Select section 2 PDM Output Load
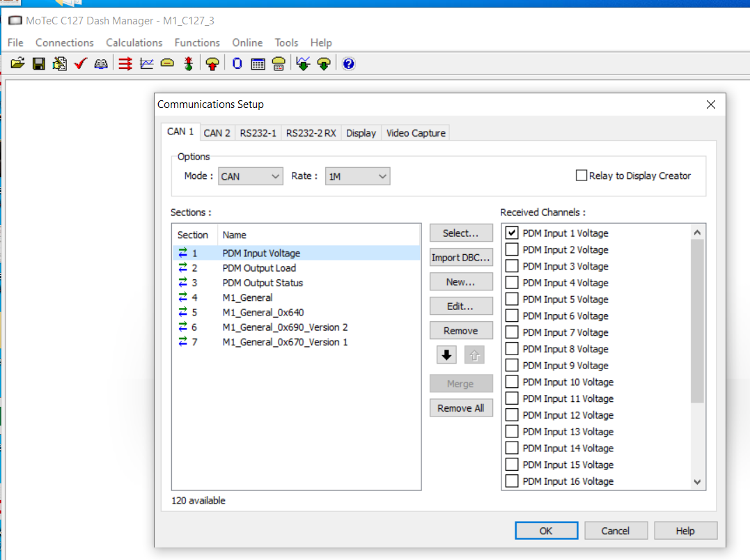 pyautogui.click(x=296, y=267)
